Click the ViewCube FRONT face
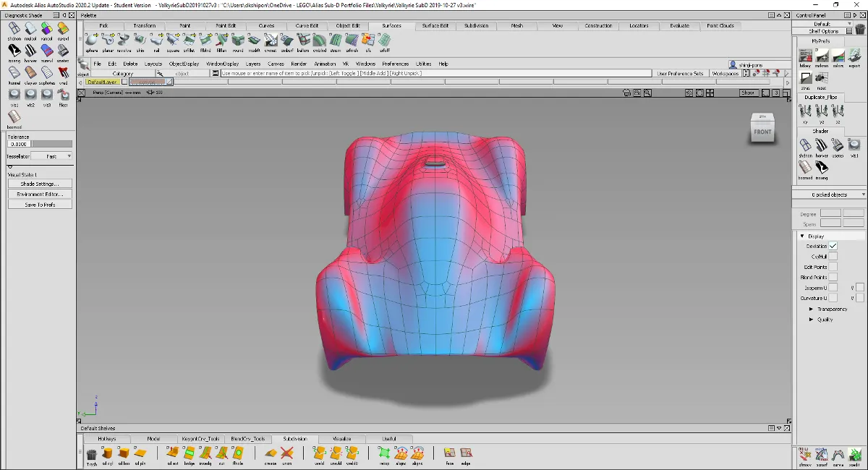This screenshot has width=868, height=470. click(x=762, y=132)
